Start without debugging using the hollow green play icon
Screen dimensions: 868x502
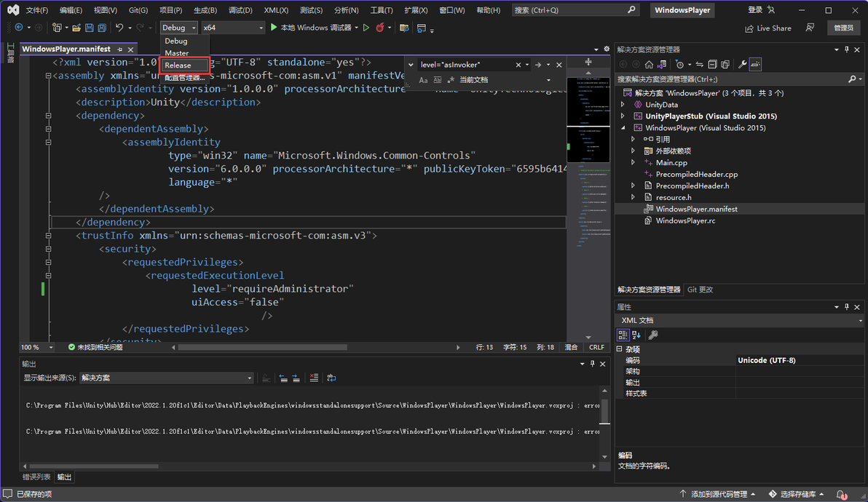click(x=366, y=28)
